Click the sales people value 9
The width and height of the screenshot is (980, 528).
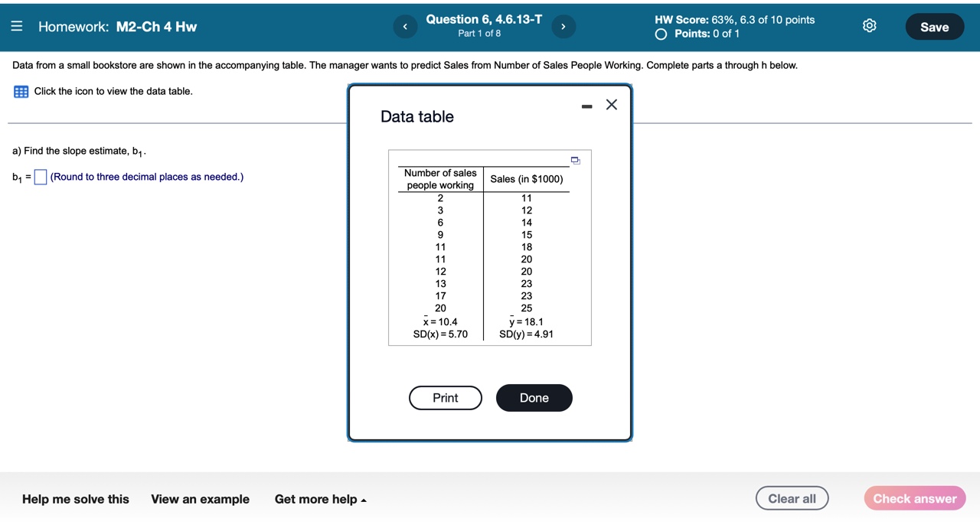(440, 235)
